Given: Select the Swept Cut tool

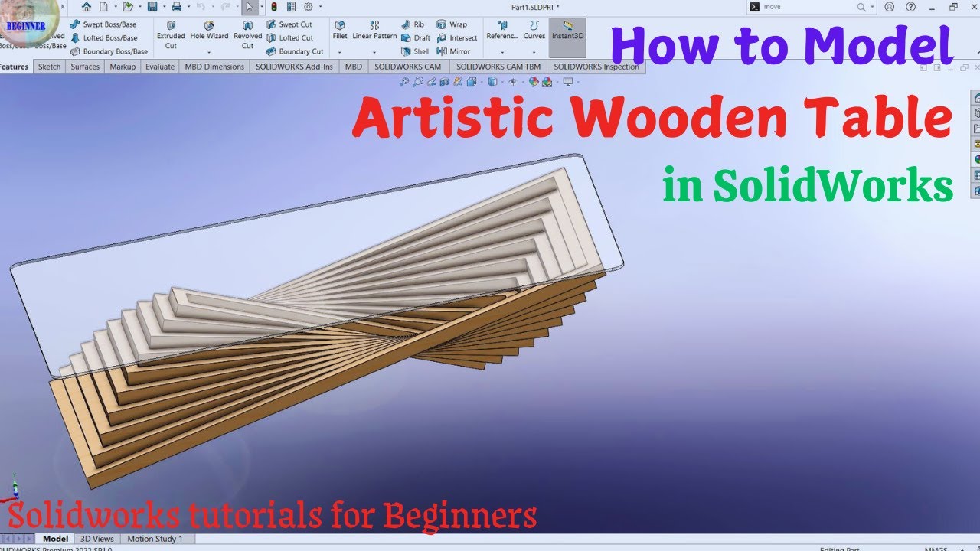Looking at the screenshot, I should pos(289,24).
